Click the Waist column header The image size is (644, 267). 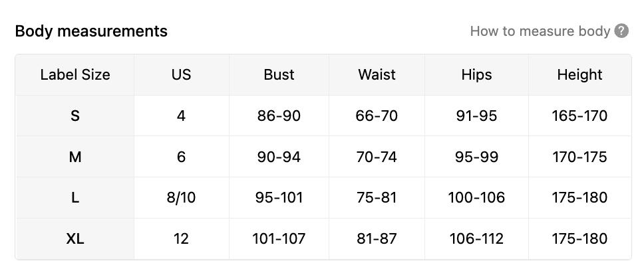[377, 75]
